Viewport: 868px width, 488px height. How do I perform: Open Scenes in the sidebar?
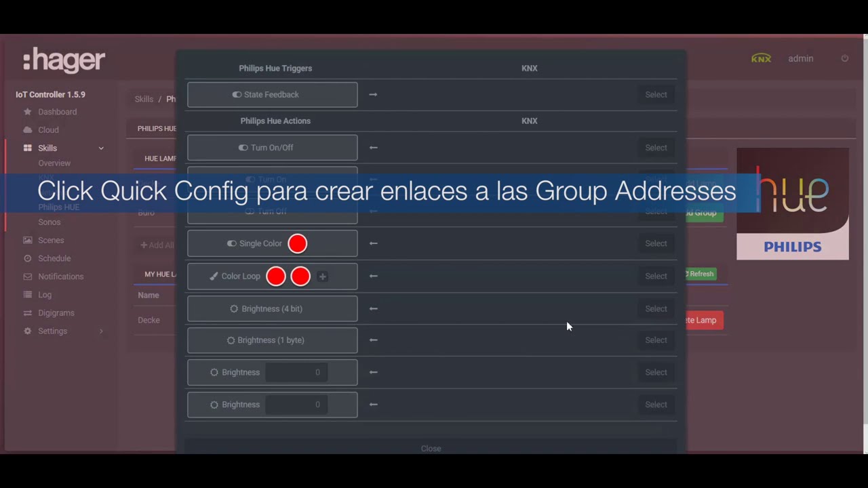tap(51, 241)
